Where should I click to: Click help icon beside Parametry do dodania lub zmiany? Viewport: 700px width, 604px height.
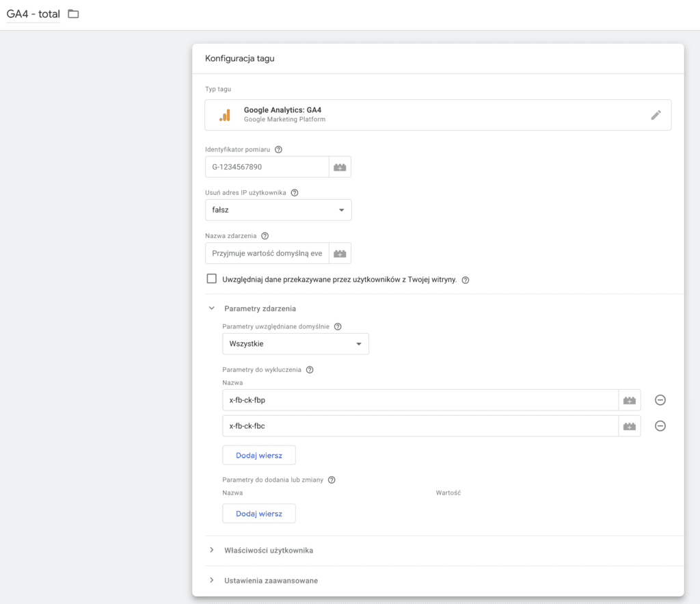pos(332,480)
